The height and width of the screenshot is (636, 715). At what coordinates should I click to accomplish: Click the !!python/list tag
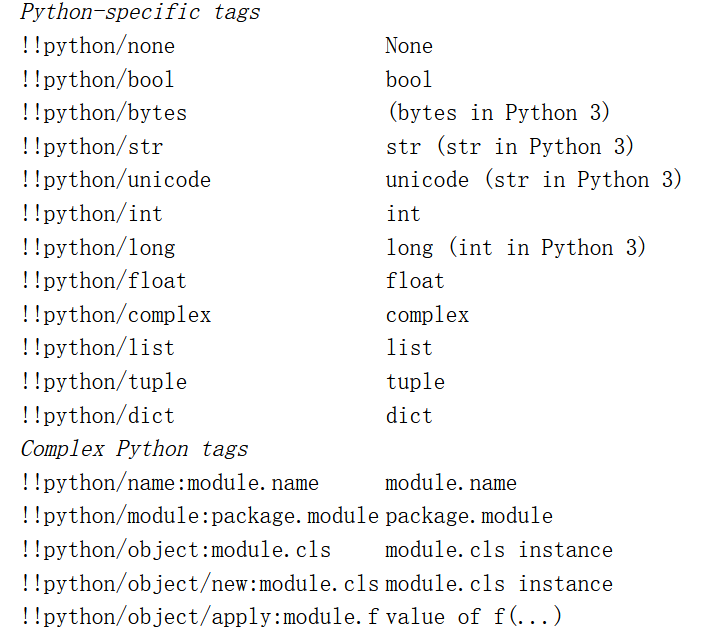click(98, 349)
